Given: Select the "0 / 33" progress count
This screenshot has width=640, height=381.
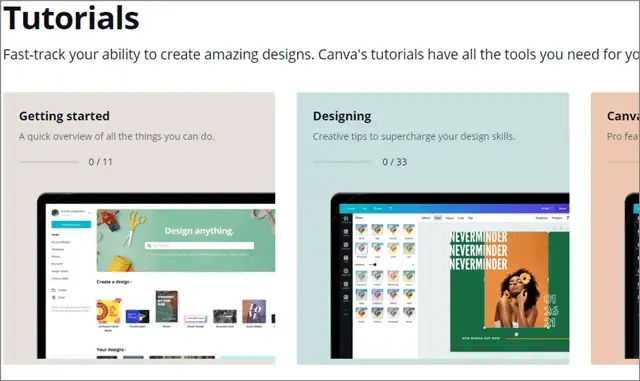Looking at the screenshot, I should pyautogui.click(x=394, y=162).
